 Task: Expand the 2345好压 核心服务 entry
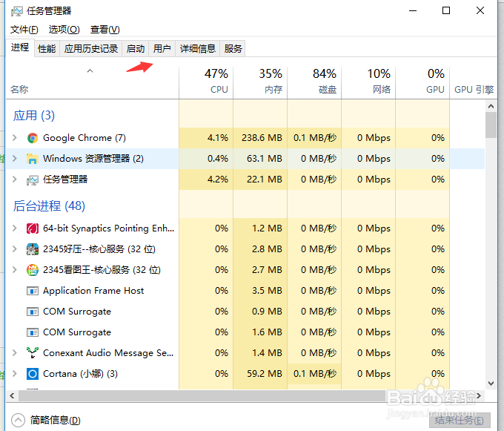tap(15, 249)
